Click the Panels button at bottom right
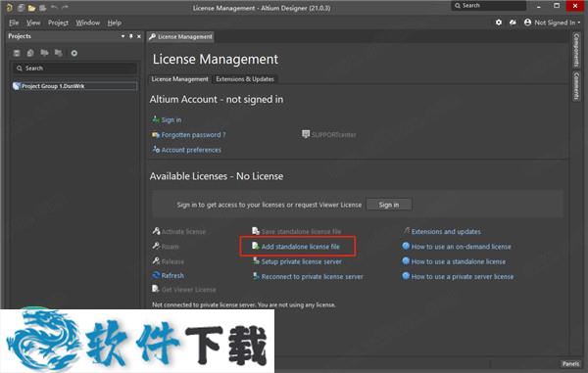The width and height of the screenshot is (588, 373). pyautogui.click(x=570, y=363)
